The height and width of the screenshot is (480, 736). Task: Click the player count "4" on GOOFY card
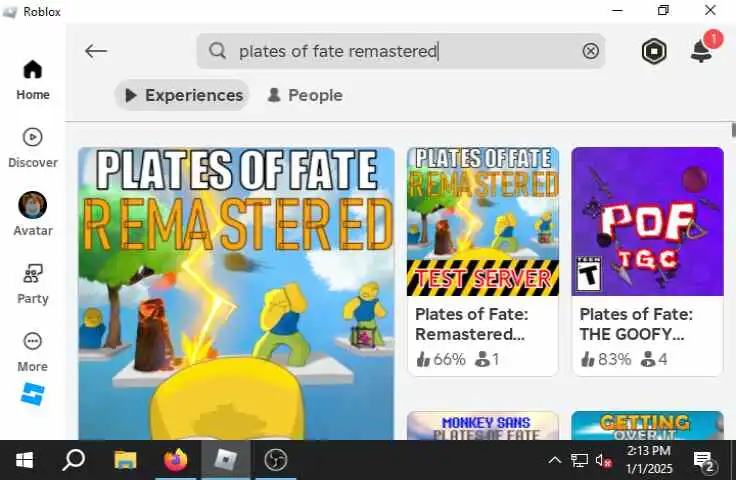click(x=654, y=359)
